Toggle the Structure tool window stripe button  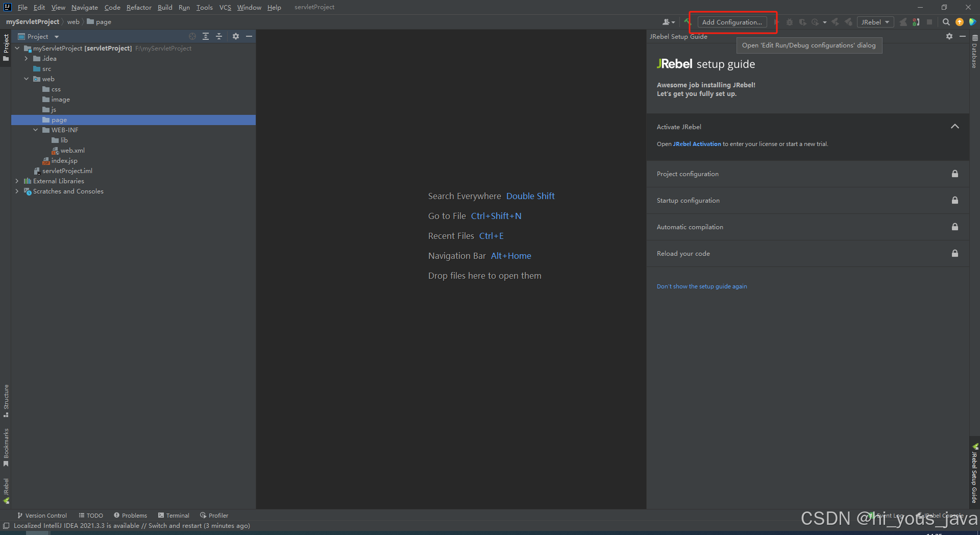pos(6,401)
